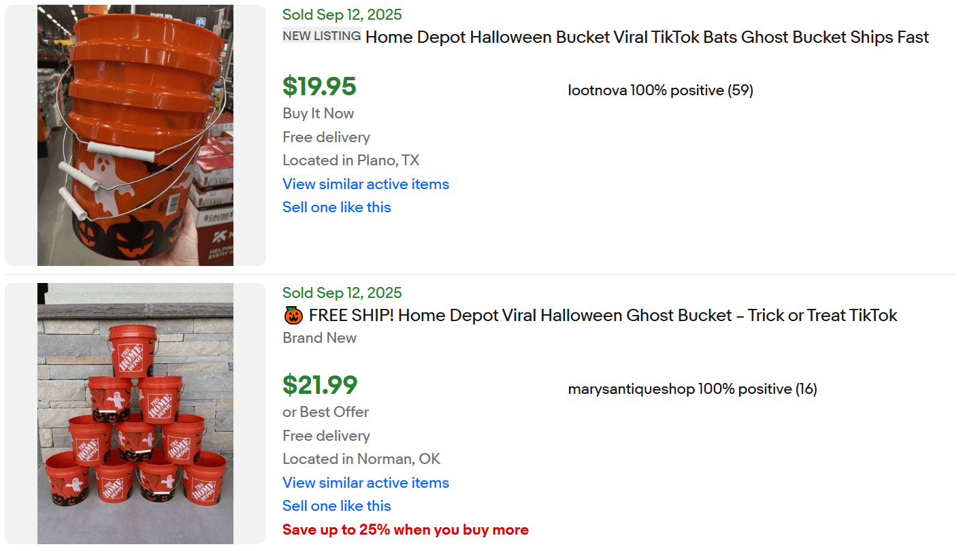Click the Free delivery label on the first listing
Image resolution: width=980 pixels, height=551 pixels.
326,137
